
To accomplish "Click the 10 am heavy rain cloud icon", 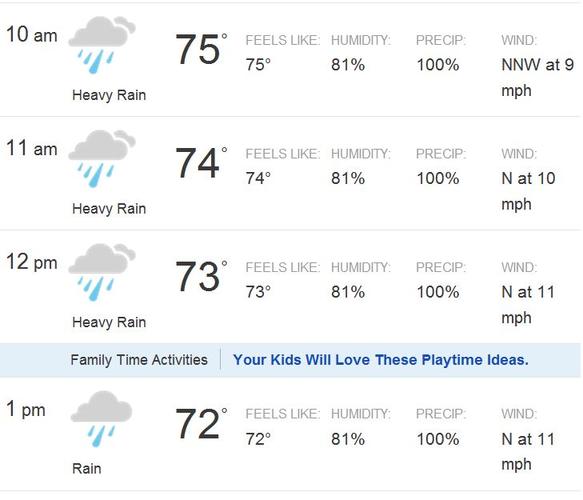I will 102,45.
